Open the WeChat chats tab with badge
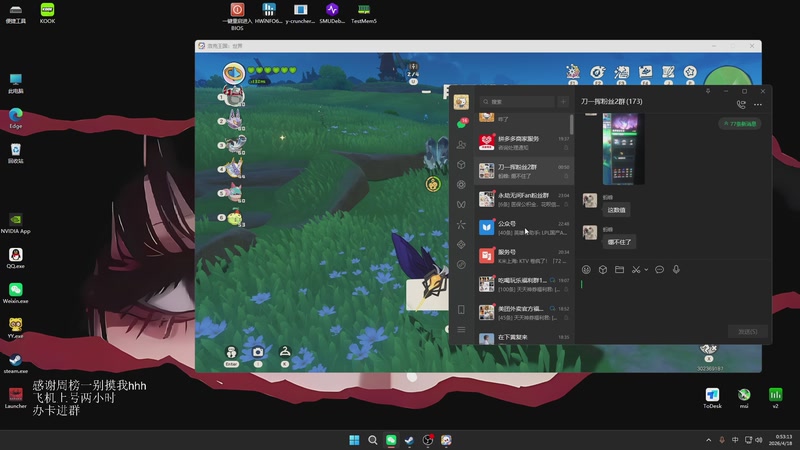Viewport: 800px width, 450px height. [x=462, y=123]
